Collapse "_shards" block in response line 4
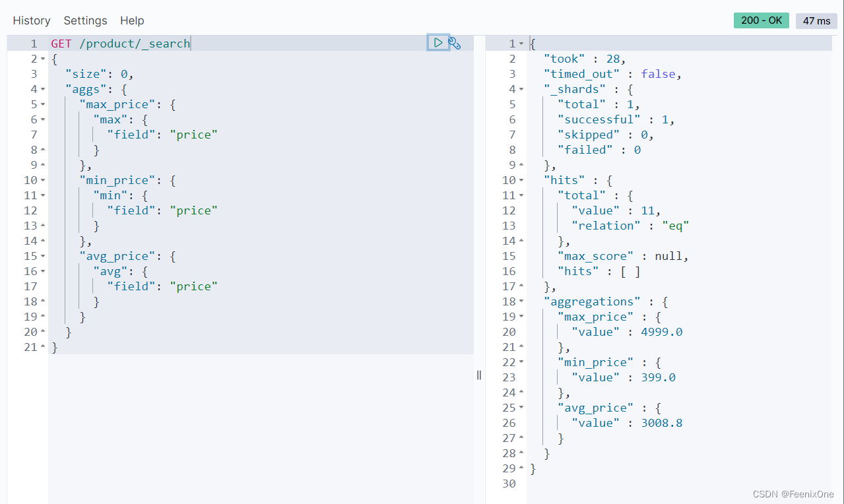 click(521, 90)
